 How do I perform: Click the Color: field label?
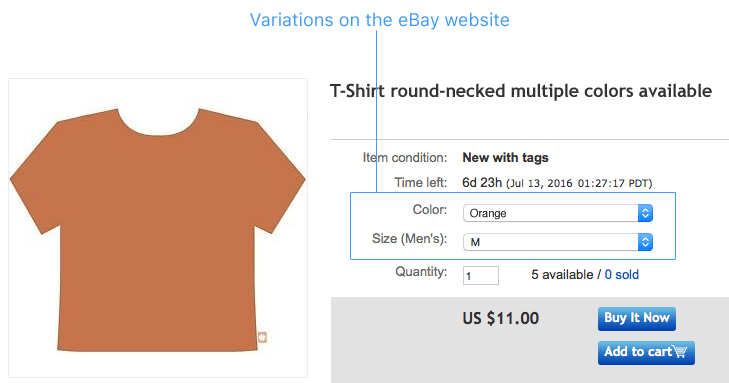click(x=430, y=210)
